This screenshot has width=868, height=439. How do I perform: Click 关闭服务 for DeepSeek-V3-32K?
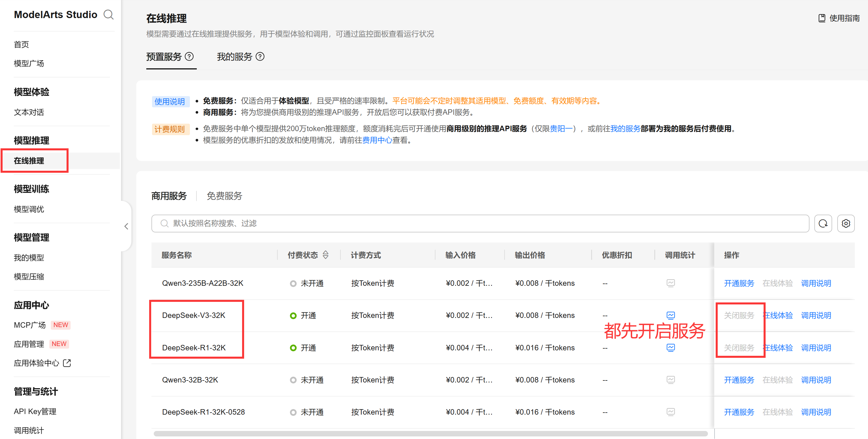tap(739, 316)
